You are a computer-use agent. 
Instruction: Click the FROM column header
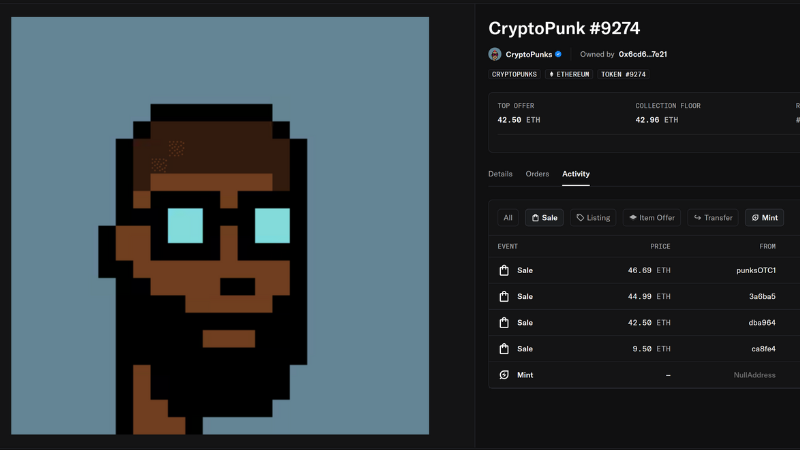[x=767, y=246]
